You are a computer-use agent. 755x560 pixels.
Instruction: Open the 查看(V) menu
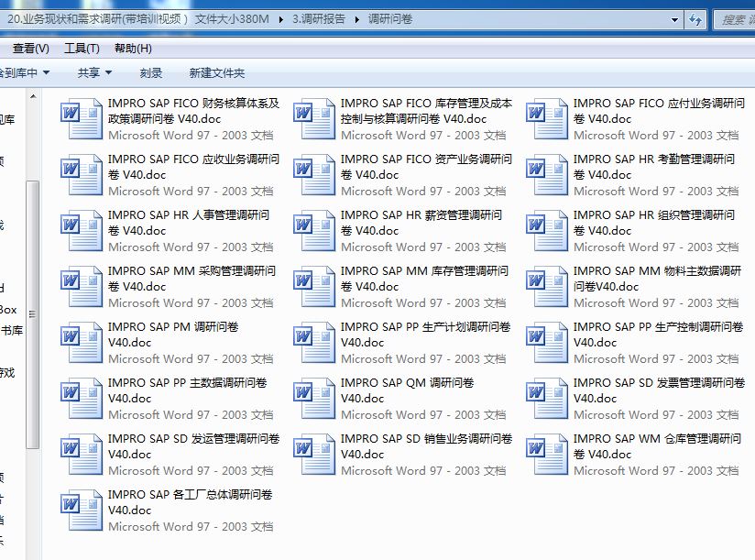[30, 49]
